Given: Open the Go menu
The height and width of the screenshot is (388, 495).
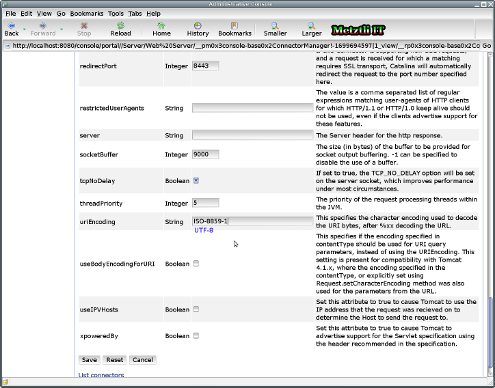Looking at the screenshot, I should pyautogui.click(x=61, y=14).
